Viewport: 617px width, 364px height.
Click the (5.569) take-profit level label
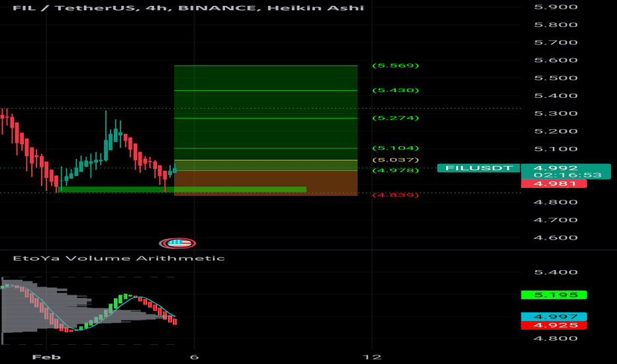395,66
